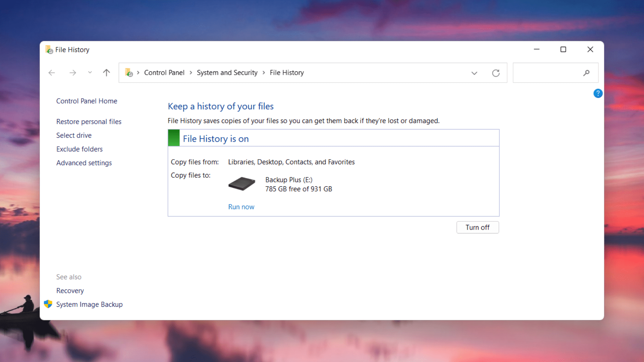Open Control Panel Home link
644x362 pixels.
pyautogui.click(x=87, y=101)
